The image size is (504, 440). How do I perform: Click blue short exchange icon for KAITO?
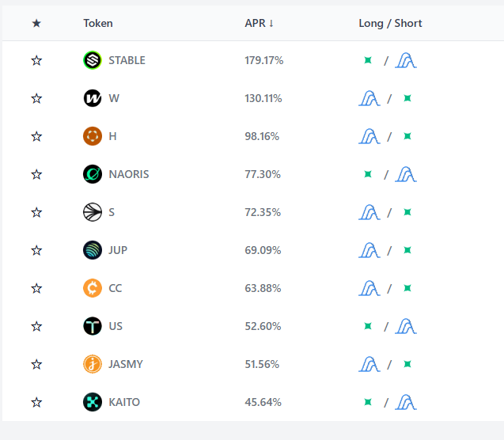(x=406, y=402)
